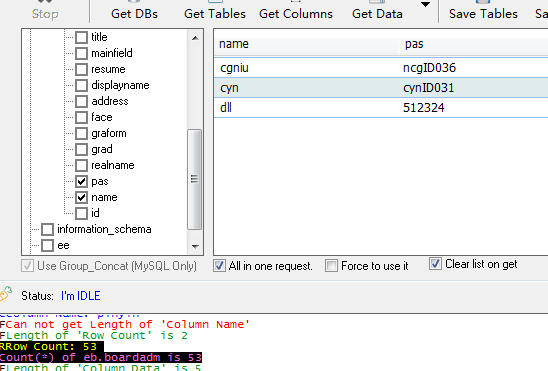This screenshot has height=371, width=548.
Task: Click the tree vertical scrollbar thumb
Action: click(195, 179)
